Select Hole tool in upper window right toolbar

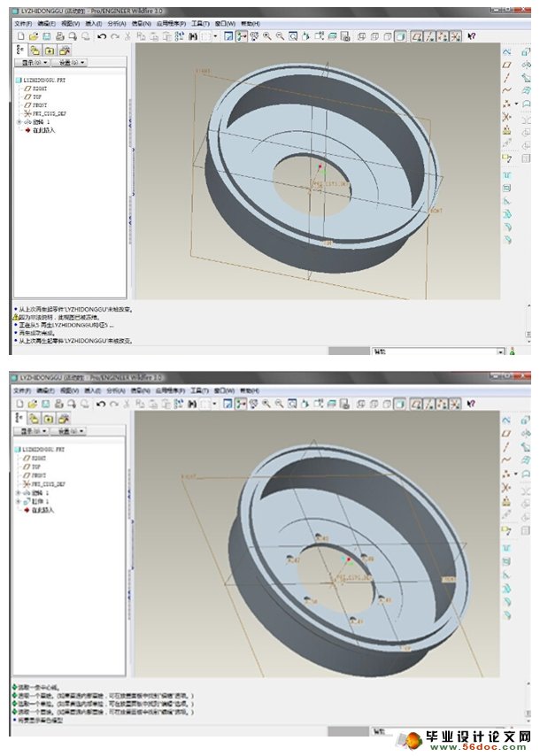pyautogui.click(x=506, y=174)
